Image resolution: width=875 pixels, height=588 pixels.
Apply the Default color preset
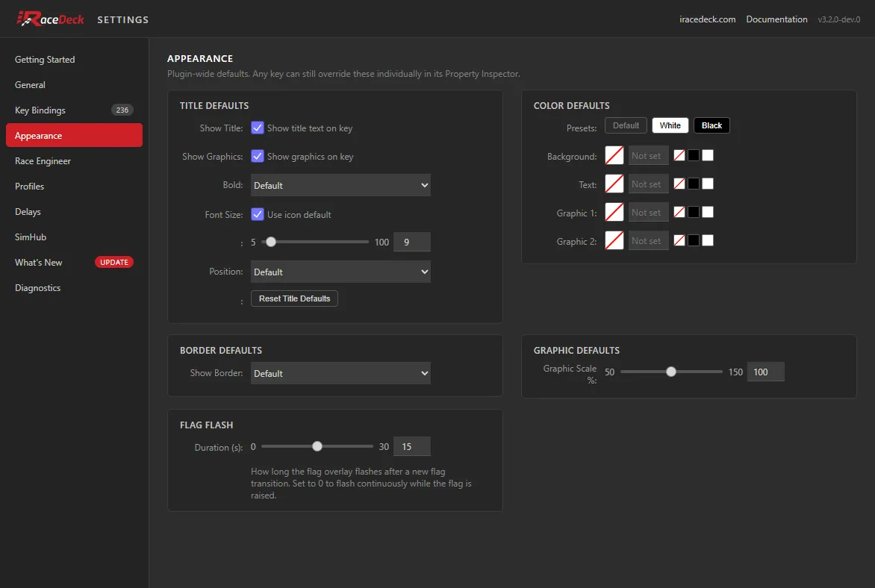pyautogui.click(x=626, y=125)
